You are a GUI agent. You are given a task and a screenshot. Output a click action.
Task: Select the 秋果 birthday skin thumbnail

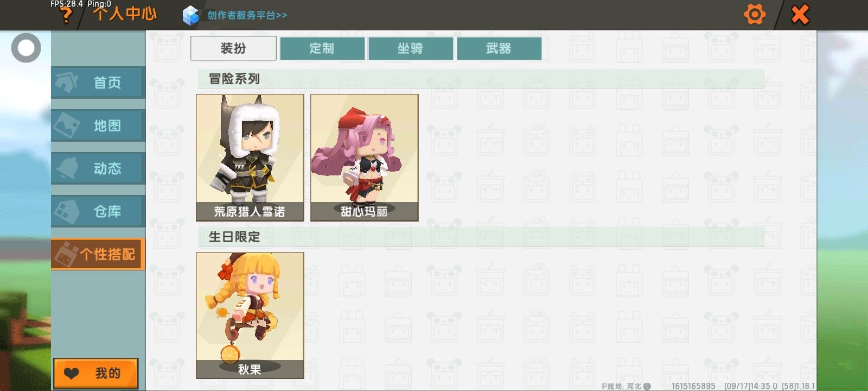tap(250, 316)
